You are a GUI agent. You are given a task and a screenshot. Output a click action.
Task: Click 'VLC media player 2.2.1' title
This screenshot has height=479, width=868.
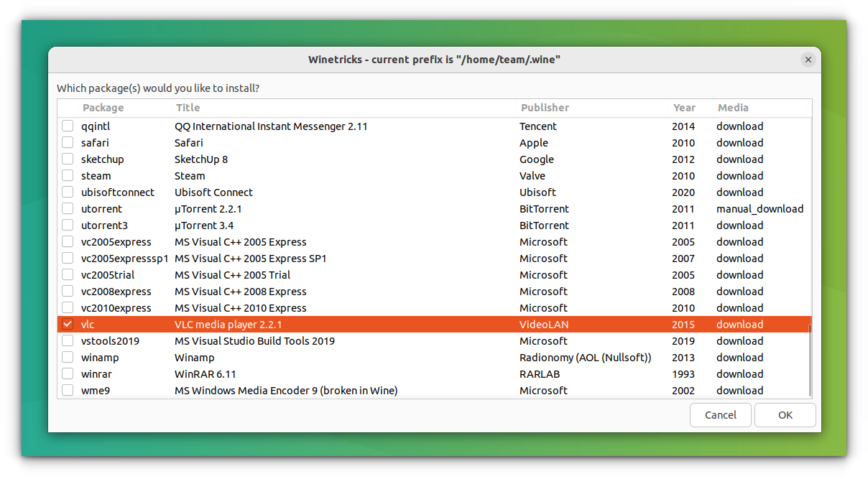[228, 325]
